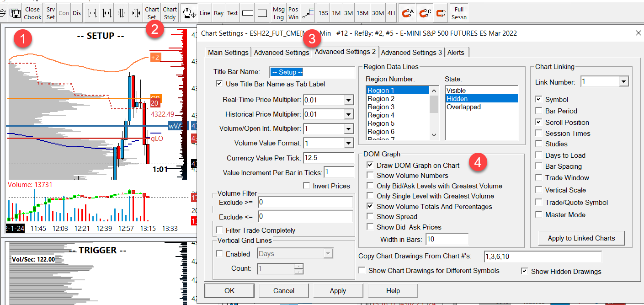Screen dimensions: 644x305
Task: Click the magnet icon labeled A
Action: click(x=408, y=13)
